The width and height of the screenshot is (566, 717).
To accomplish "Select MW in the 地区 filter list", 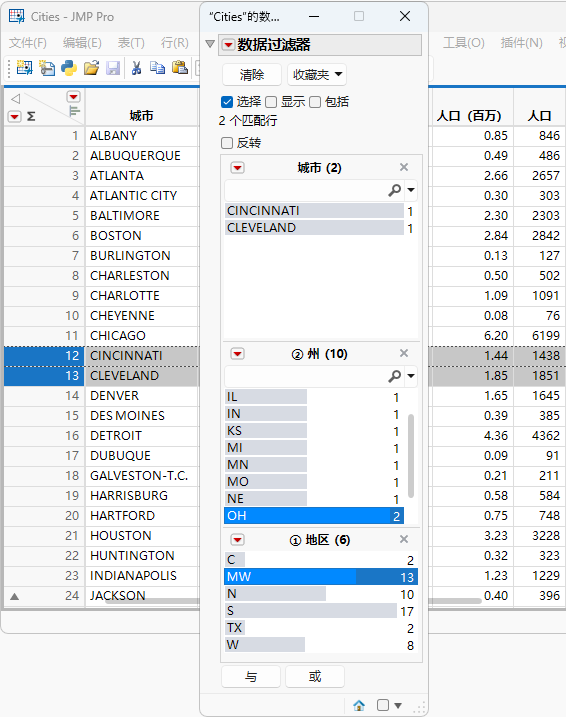I will pyautogui.click(x=320, y=577).
